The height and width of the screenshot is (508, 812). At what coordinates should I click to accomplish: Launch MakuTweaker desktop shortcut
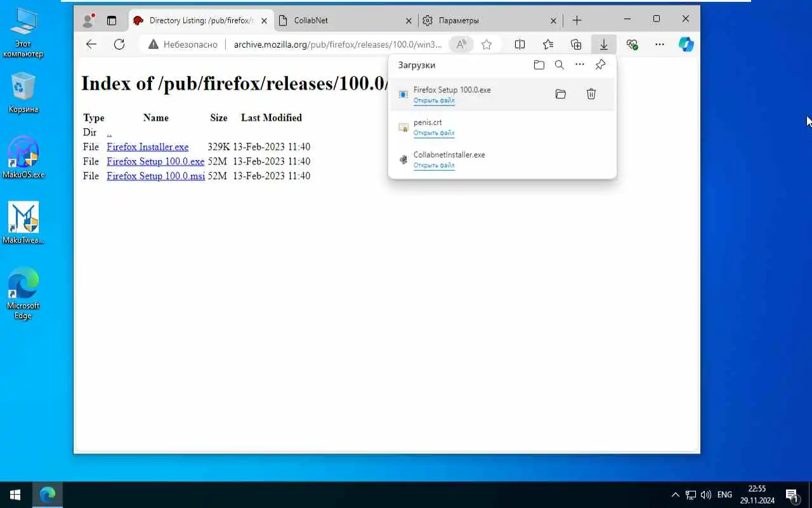tap(23, 223)
